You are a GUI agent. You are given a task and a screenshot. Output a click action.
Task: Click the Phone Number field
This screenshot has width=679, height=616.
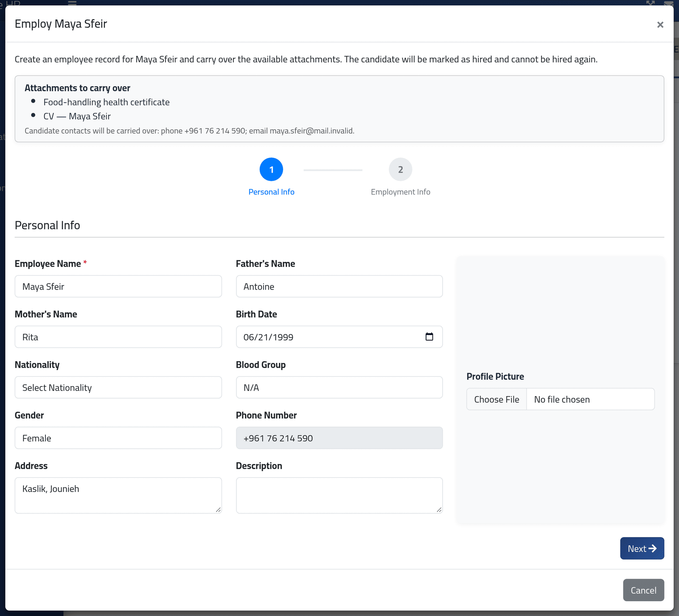339,438
